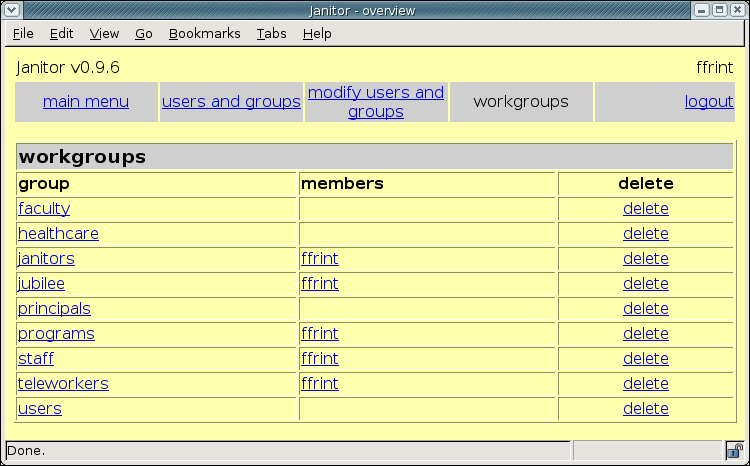Delete the janitors group

[x=646, y=258]
